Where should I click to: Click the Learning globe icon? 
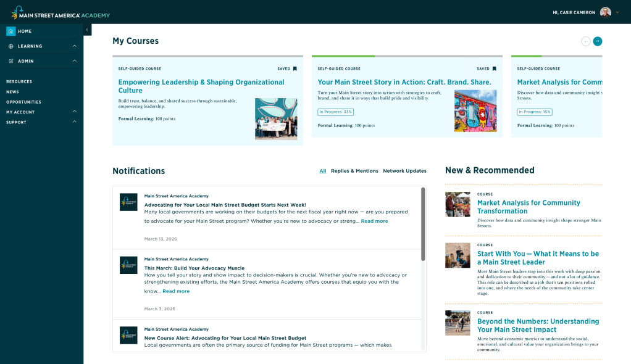pyautogui.click(x=11, y=46)
